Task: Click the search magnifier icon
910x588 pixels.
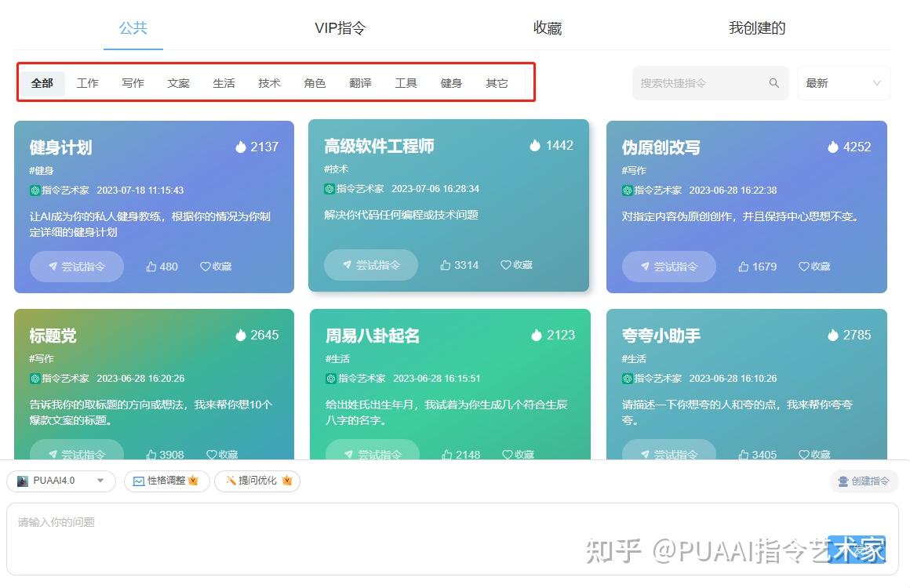Action: click(773, 82)
